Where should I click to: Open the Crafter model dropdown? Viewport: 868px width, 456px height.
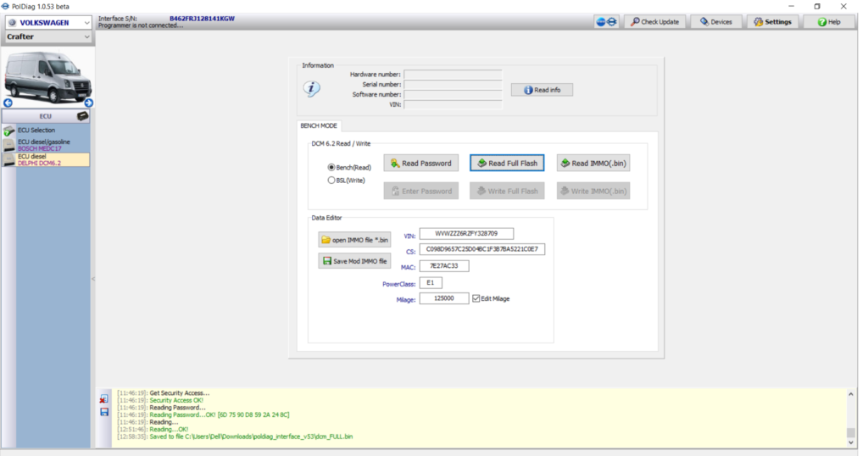click(48, 36)
